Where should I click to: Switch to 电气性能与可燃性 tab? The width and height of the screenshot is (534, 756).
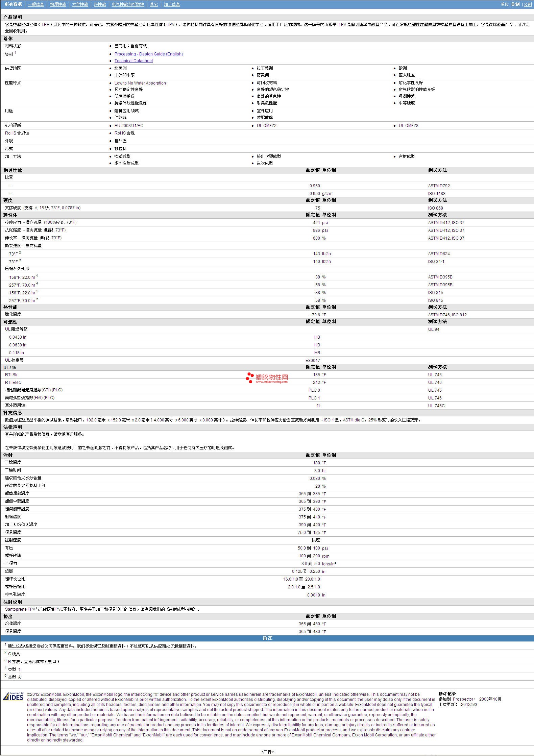click(x=128, y=4)
